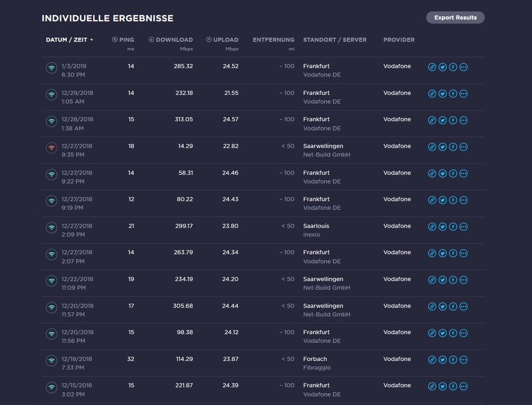Open more options for 1/3/2019 result
Viewport: 532px width, 405px height.
(463, 67)
